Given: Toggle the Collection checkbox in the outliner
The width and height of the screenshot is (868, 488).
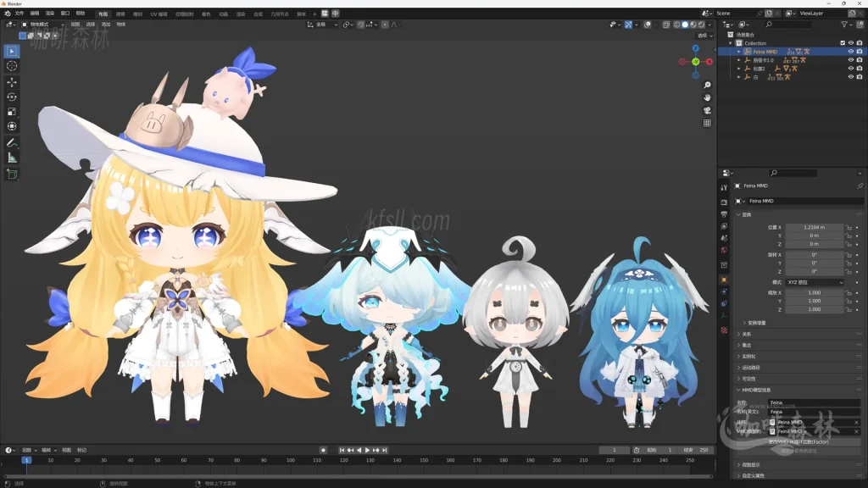Looking at the screenshot, I should coord(843,42).
